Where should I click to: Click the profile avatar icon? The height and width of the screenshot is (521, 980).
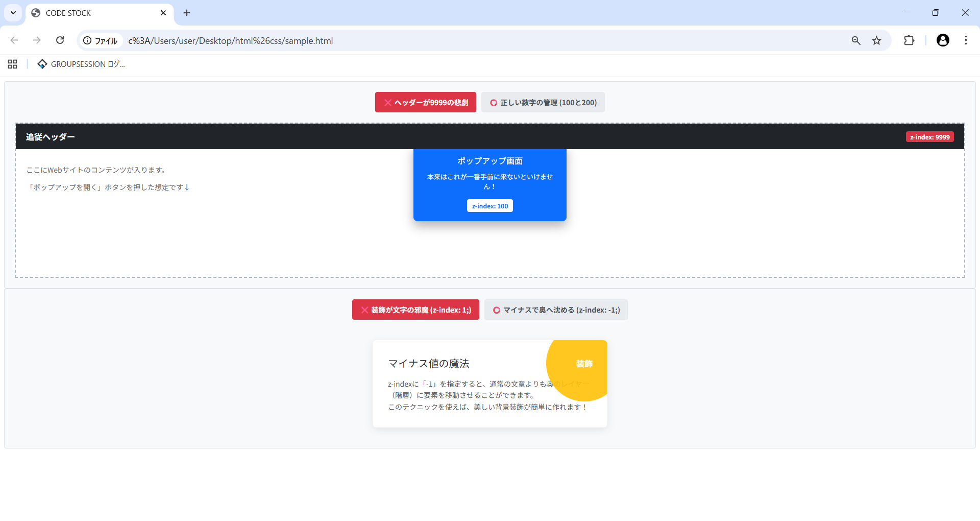[x=943, y=40]
